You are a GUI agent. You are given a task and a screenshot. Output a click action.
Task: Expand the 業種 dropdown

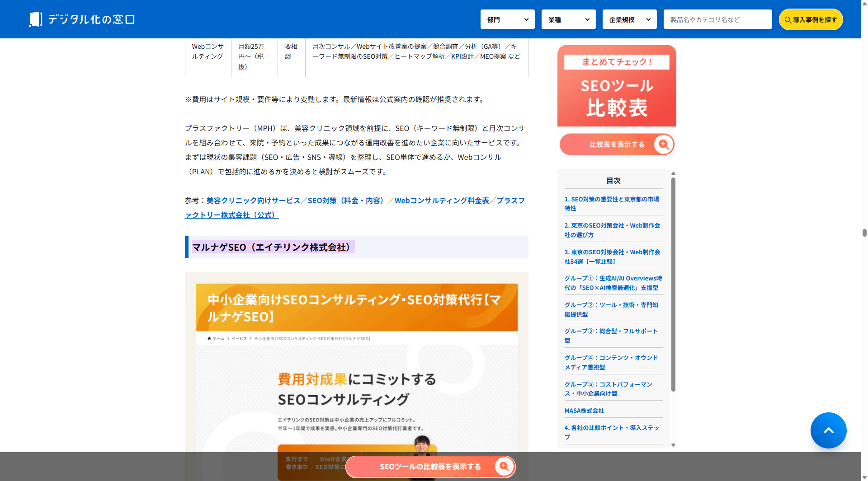point(568,19)
